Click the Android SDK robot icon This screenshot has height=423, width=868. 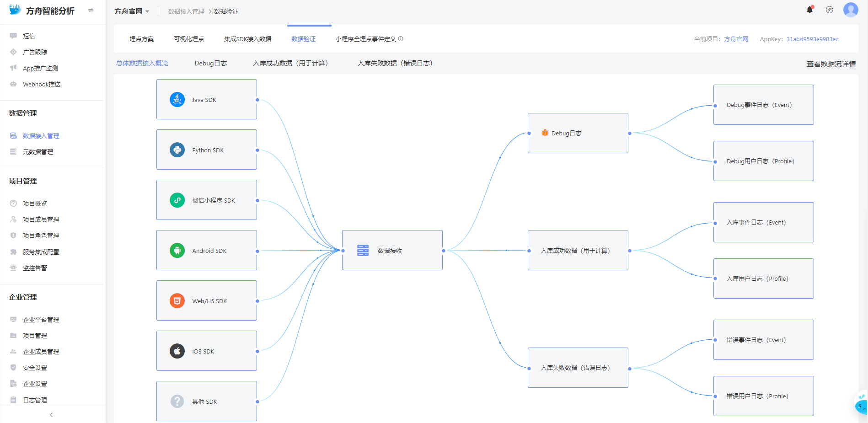[x=177, y=251]
